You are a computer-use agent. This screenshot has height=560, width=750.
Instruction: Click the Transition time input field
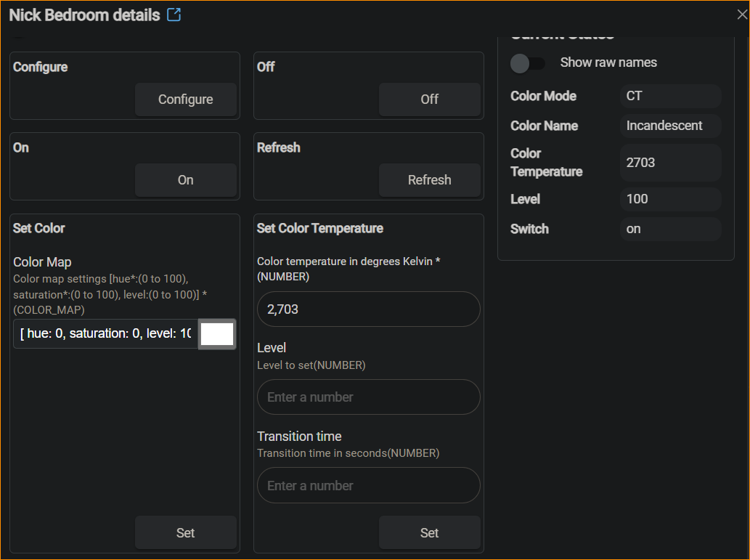coord(368,486)
